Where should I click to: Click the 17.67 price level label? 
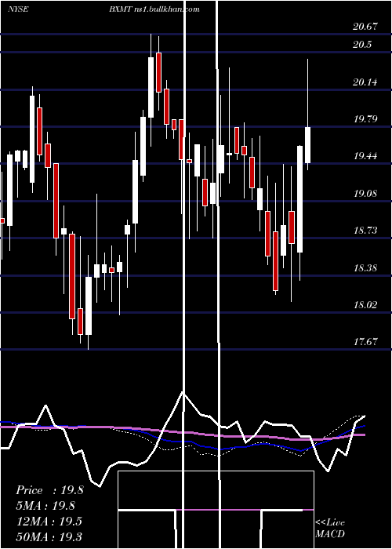coord(365,342)
